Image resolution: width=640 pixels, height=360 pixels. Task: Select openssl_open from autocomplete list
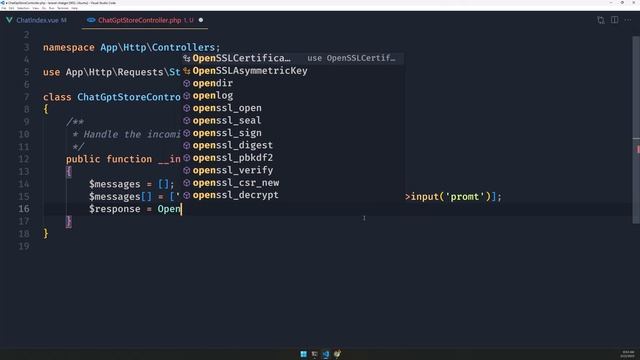point(293,108)
